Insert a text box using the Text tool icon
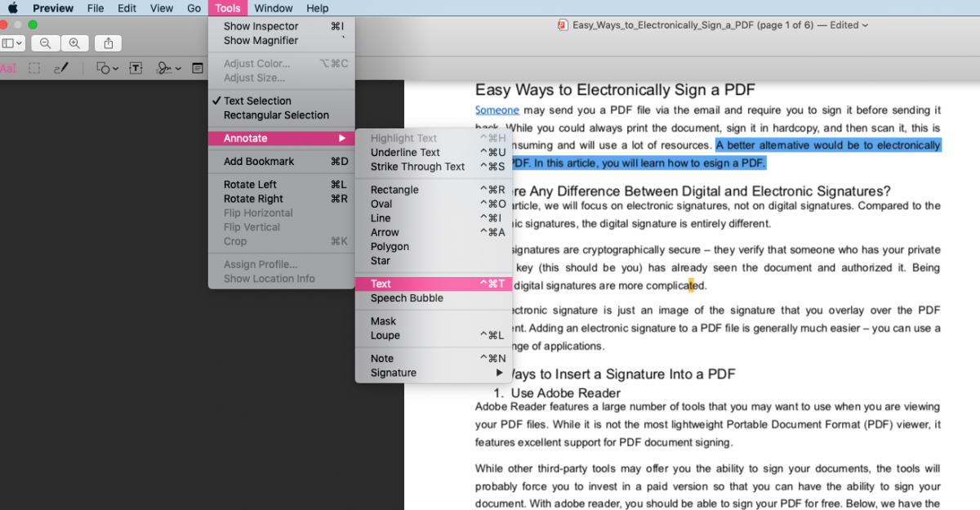 click(136, 69)
